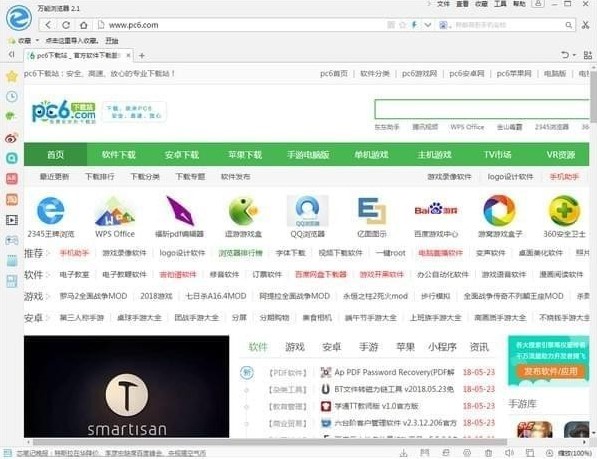Open the favorites bar dropdown arrow
The image size is (597, 459).
(37, 40)
